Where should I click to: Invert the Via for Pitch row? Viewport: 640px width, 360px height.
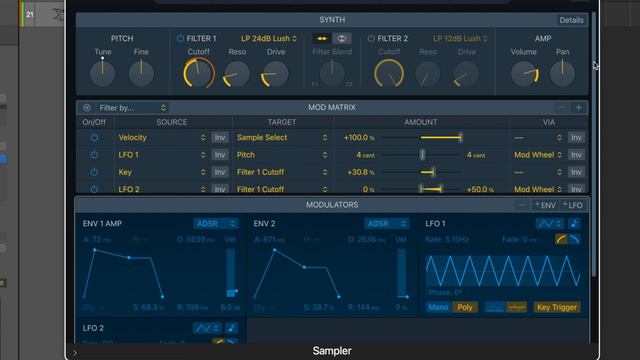coord(576,155)
